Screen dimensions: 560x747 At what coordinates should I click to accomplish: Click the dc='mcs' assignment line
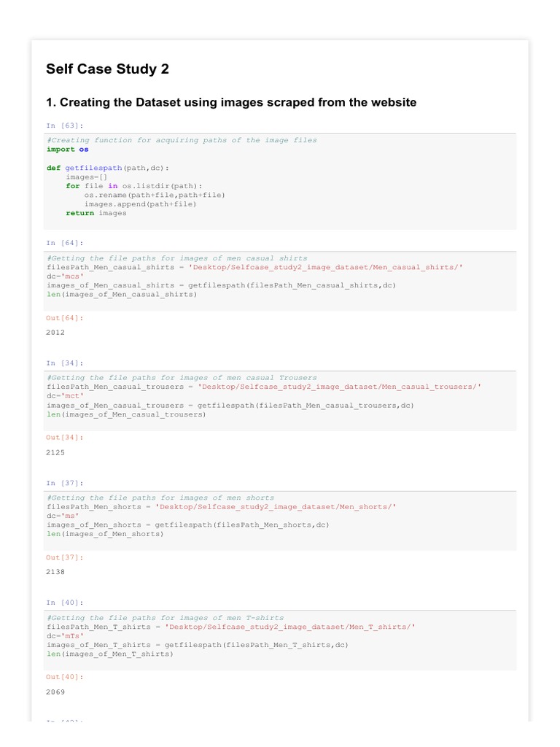point(65,276)
